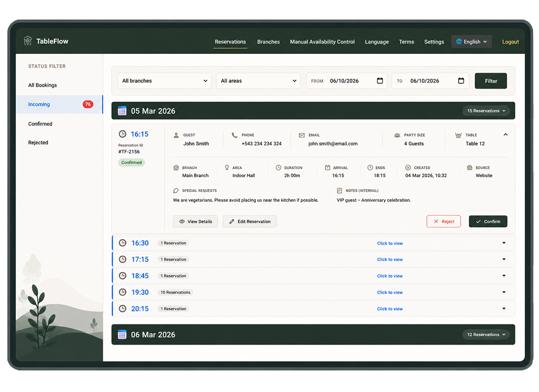Screen dimensions: 539x392
Task: Click the clock icon in the 16:30 row
Action: (122, 243)
